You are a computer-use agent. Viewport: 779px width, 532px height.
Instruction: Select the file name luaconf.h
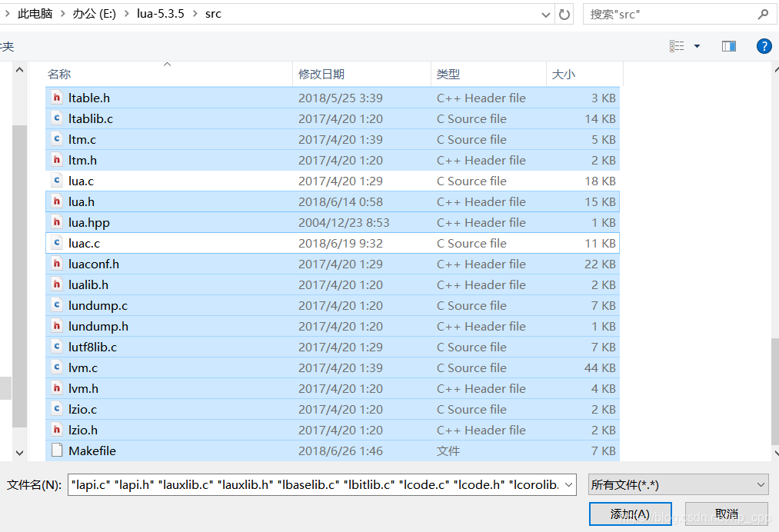(x=93, y=264)
